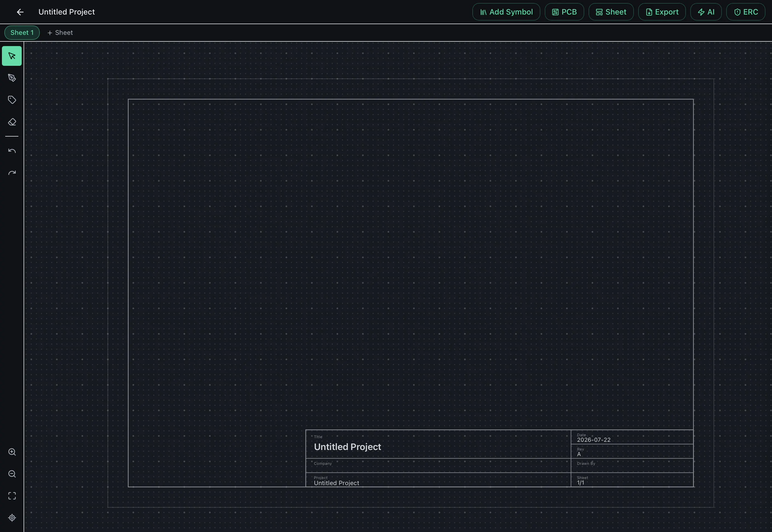
Task: Open Sheet settings from the top bar
Action: 611,12
